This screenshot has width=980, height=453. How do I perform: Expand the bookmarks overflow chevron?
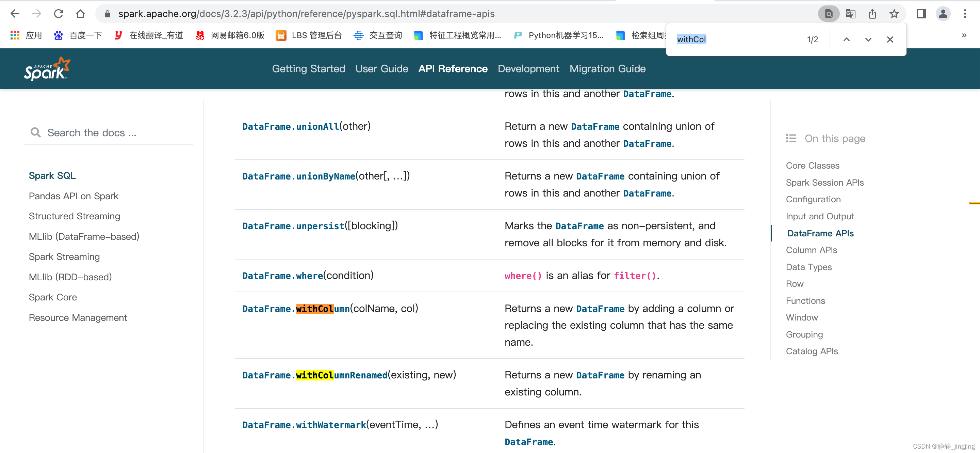click(964, 35)
